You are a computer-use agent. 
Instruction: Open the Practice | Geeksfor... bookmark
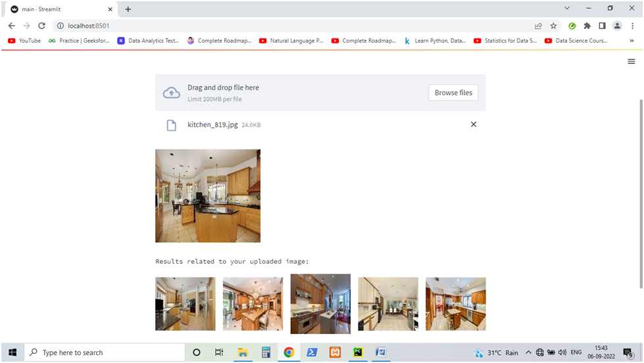79,41
